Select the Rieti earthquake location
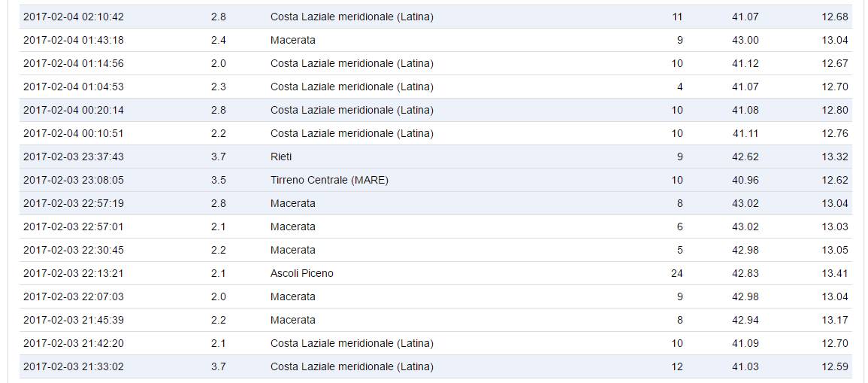868x383 pixels. 281,157
